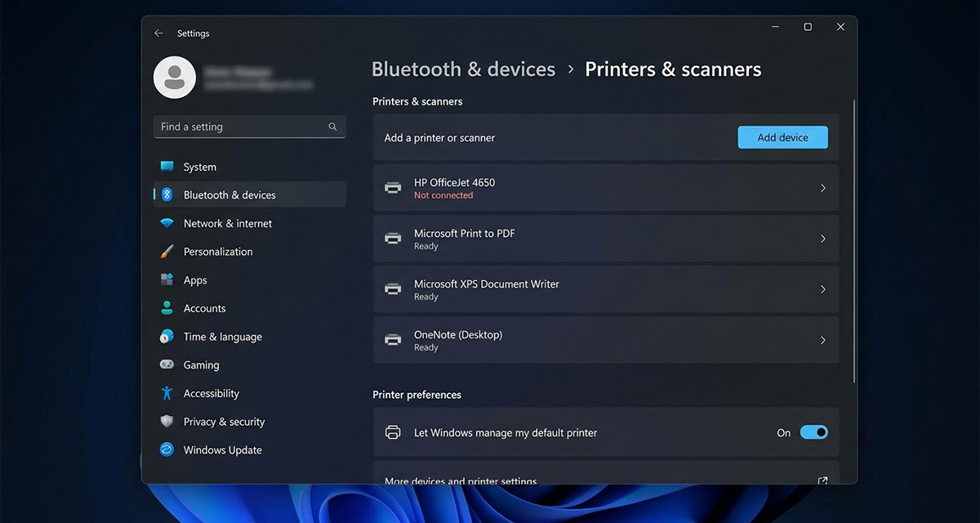Click the printer icon beside Let Windows manage
980x523 pixels.
[393, 432]
